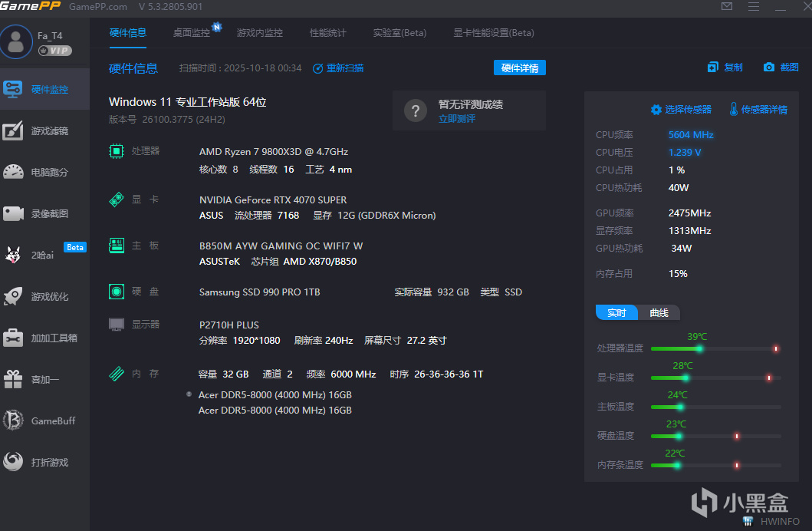Click Samsung SSD 990 PRO 1TB text
The image size is (812, 531).
click(259, 292)
